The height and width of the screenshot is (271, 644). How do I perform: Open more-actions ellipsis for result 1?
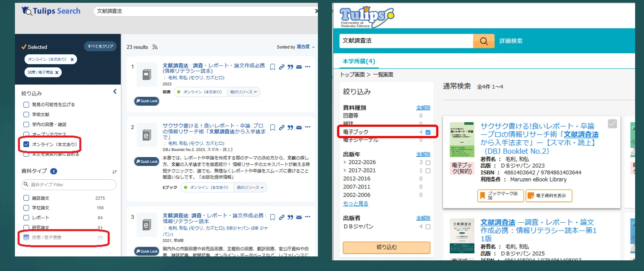tap(308, 66)
